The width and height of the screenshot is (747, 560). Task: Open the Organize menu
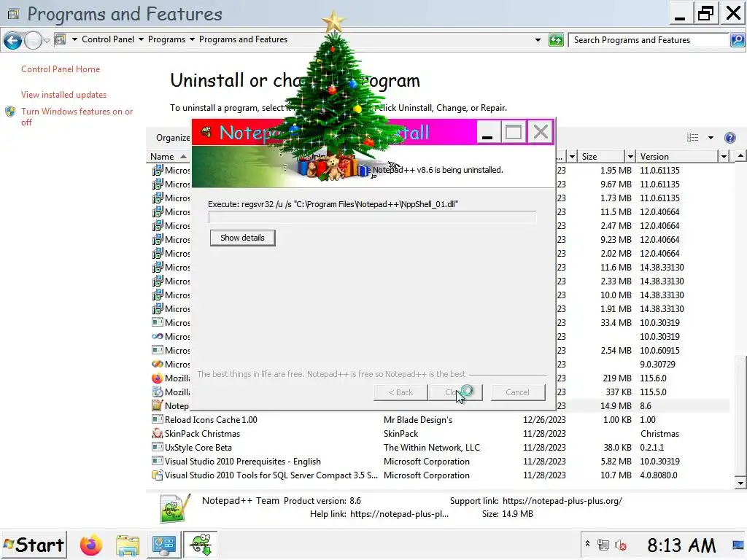click(172, 138)
